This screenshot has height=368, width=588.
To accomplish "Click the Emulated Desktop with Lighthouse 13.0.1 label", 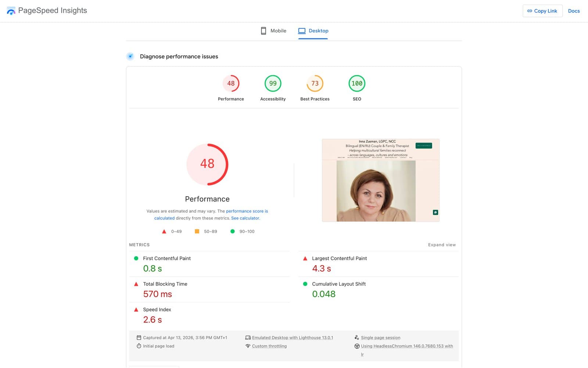I will click(293, 337).
